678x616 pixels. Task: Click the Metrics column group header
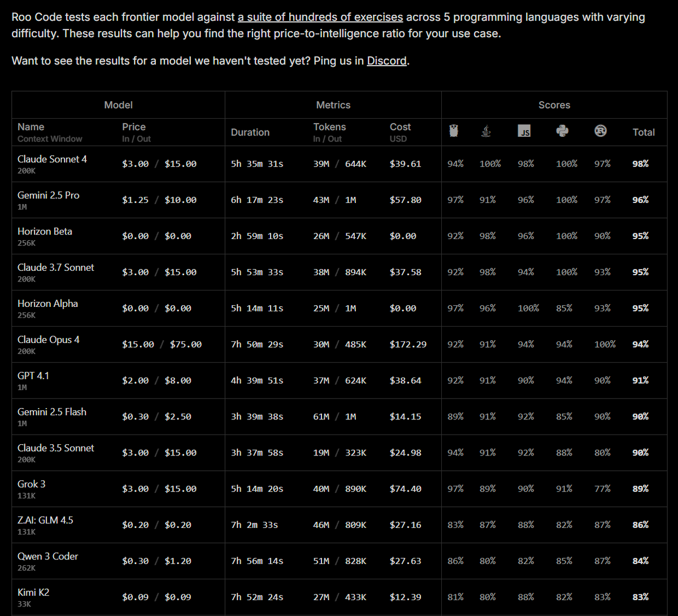click(x=333, y=105)
